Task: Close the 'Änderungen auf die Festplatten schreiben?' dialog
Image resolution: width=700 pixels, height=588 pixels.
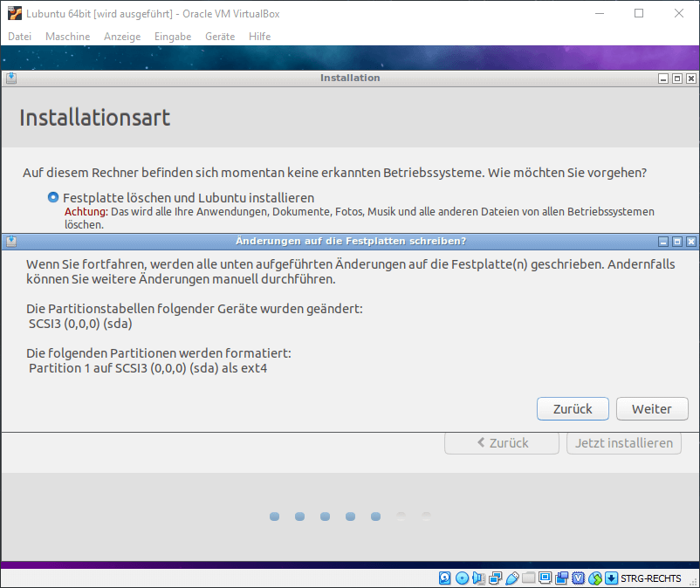Action: 691,242
